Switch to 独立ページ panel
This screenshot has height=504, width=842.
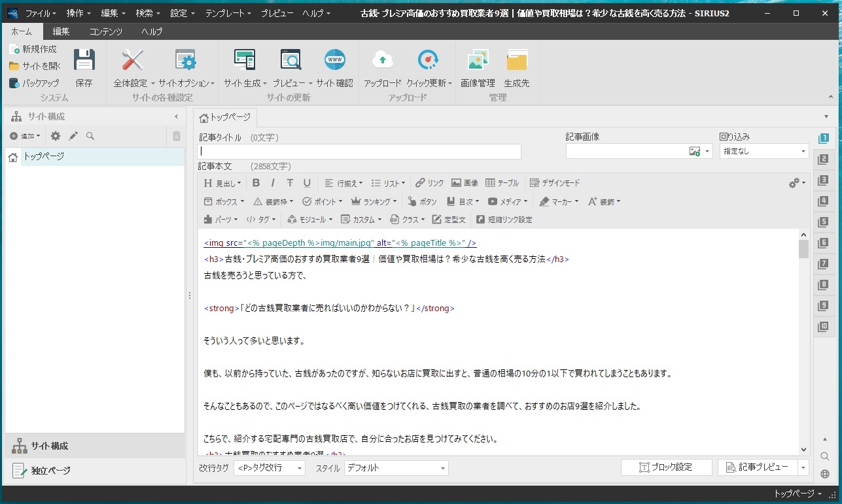click(95, 471)
